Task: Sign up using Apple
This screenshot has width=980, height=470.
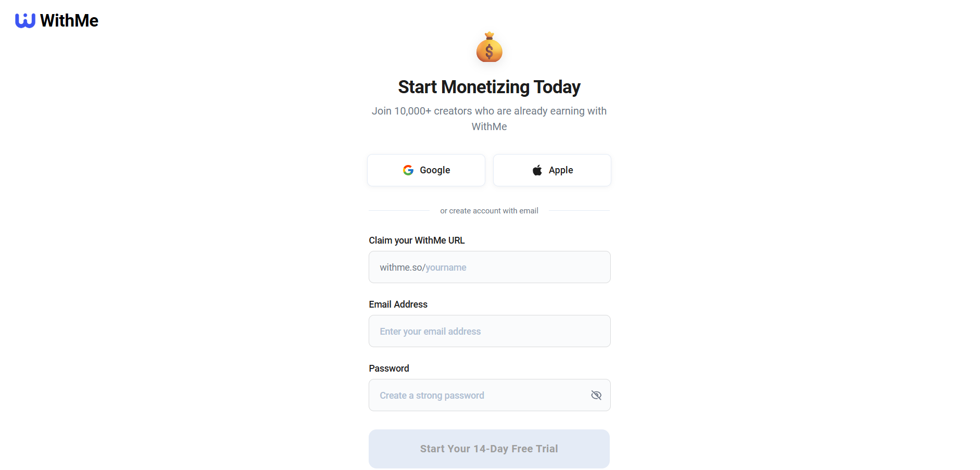Action: click(551, 170)
